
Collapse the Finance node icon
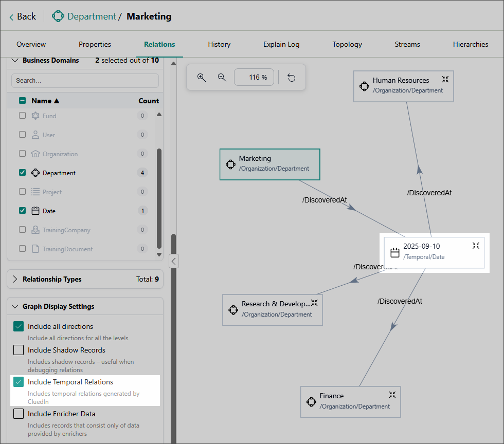[x=392, y=395]
